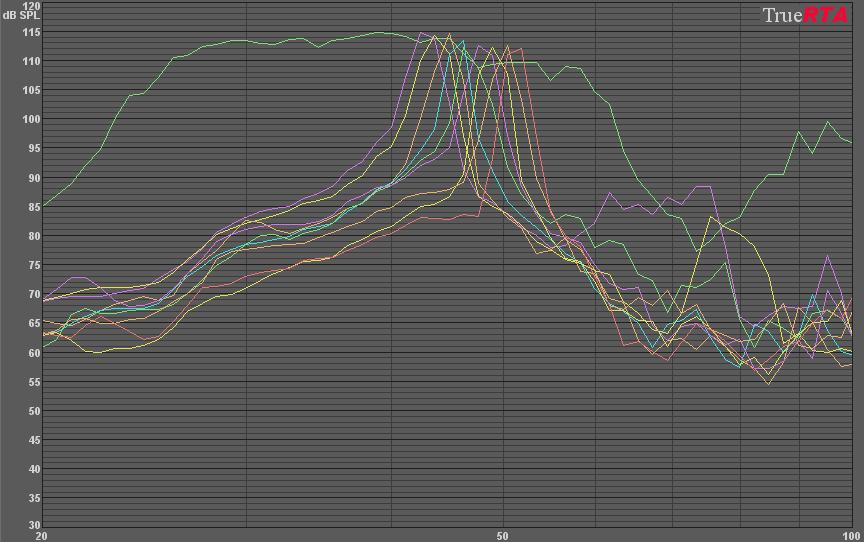Click the 115 dB vertical axis label

coord(31,32)
